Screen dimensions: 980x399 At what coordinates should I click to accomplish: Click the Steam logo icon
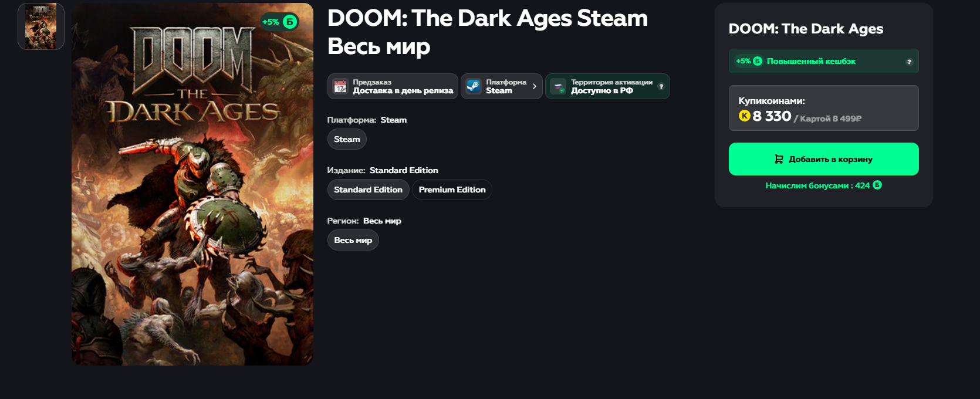(x=474, y=86)
